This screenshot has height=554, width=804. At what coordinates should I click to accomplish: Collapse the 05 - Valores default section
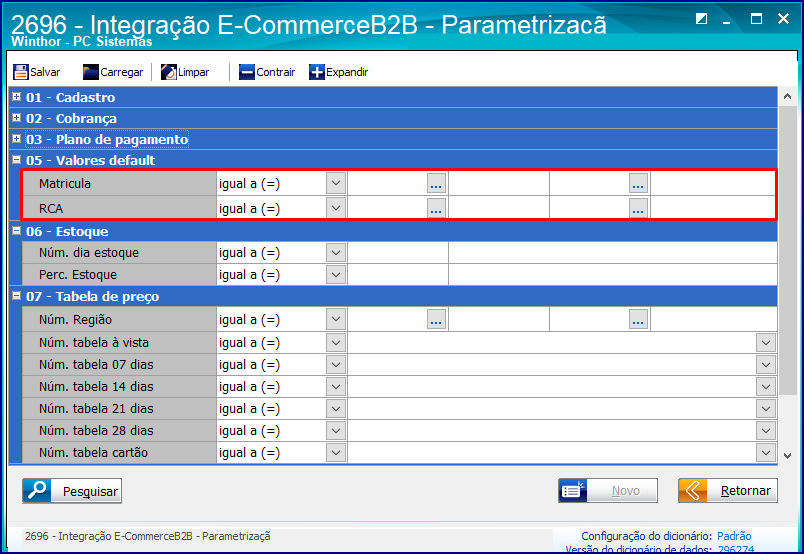16,160
